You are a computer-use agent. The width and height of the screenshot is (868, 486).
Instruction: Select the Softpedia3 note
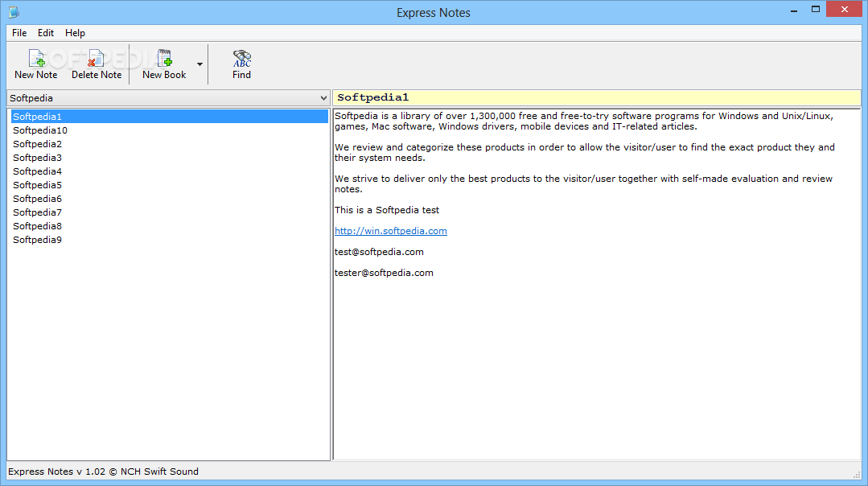[x=170, y=158]
